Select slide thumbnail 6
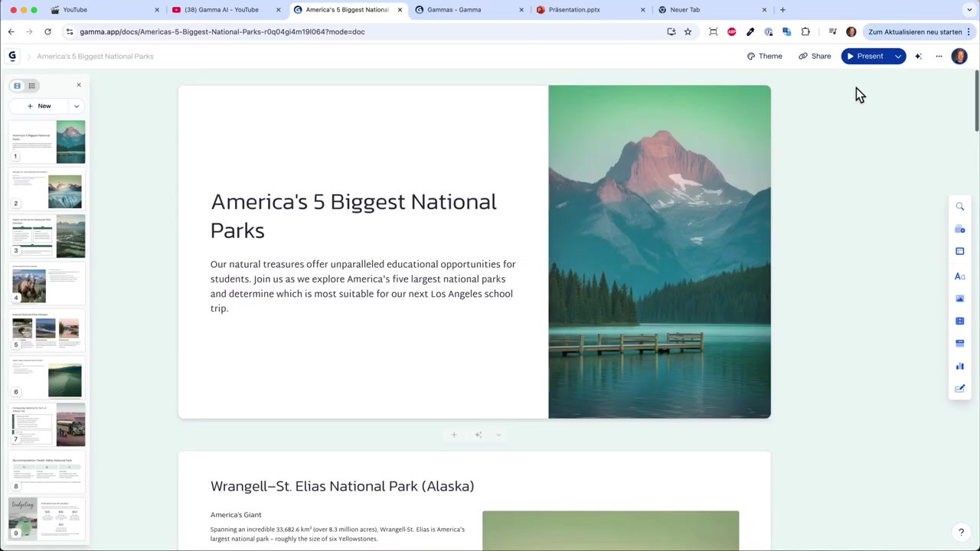980x551 pixels. click(x=48, y=377)
